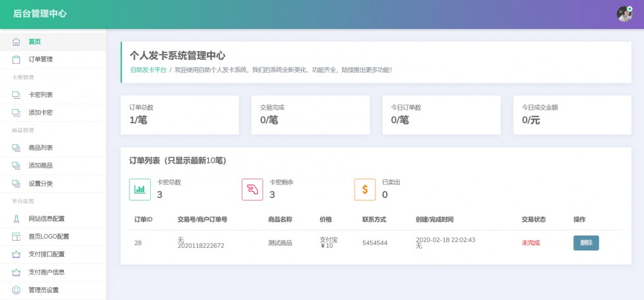Click the 后台管理中心 header title
The width and height of the screenshot is (644, 300).
click(40, 14)
